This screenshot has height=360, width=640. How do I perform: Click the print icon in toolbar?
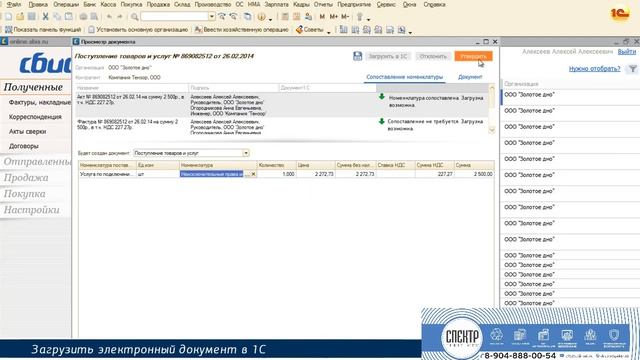[83, 17]
